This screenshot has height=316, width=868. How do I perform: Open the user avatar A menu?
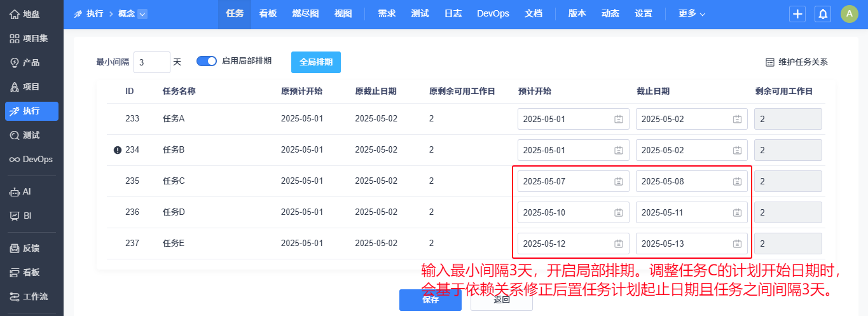(x=850, y=14)
